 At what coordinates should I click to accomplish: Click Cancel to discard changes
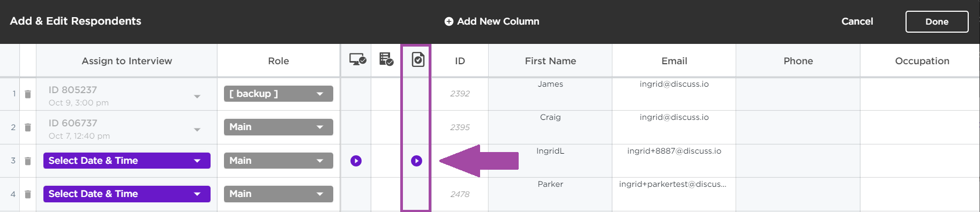(x=857, y=21)
